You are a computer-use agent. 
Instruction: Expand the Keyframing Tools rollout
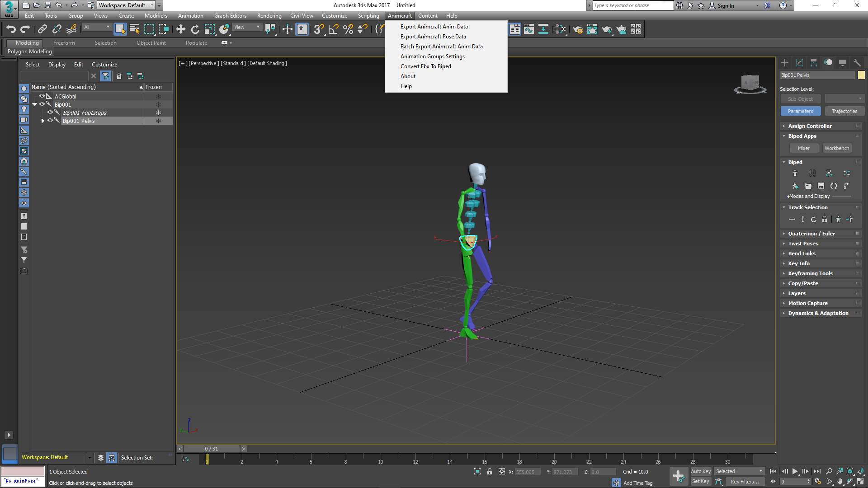pos(821,273)
